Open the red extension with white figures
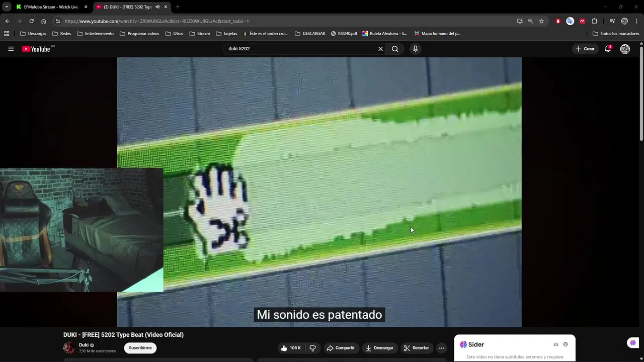This screenshot has height=362, width=644. pos(582,21)
